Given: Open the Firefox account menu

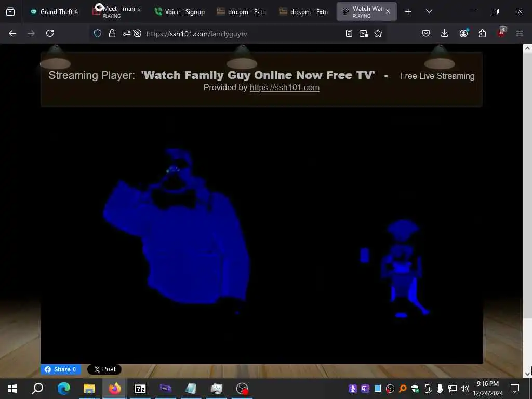Looking at the screenshot, I should (463, 33).
